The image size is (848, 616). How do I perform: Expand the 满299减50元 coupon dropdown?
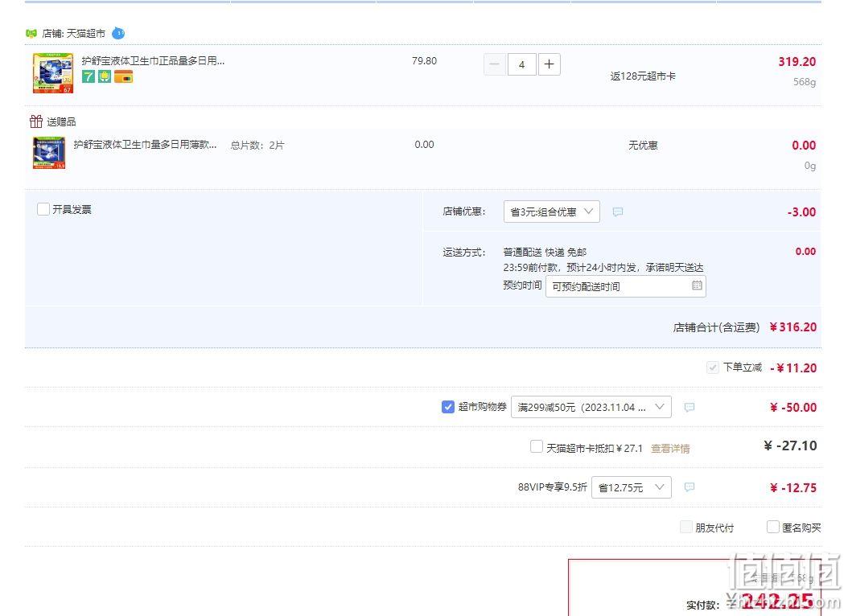(x=591, y=407)
